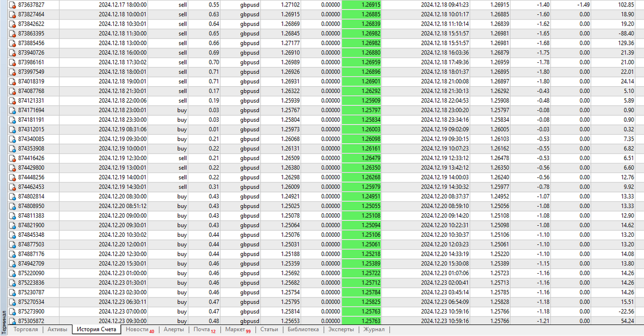Select the icon for ticket 874312015
This screenshot has width=644, height=336.
(x=12, y=130)
